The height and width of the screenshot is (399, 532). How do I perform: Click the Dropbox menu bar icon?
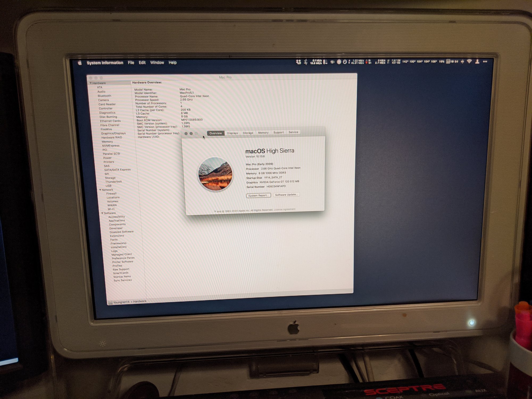[298, 62]
